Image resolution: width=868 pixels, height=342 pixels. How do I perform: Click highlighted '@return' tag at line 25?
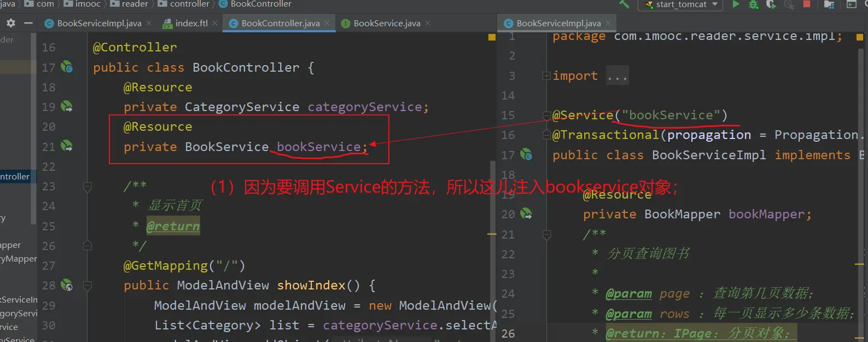pos(173,226)
